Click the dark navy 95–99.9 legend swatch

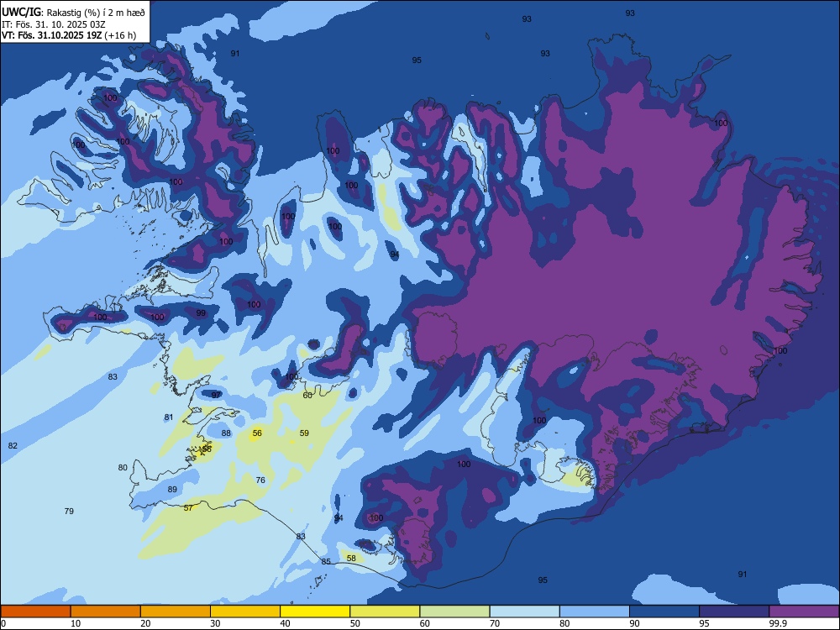734,612
